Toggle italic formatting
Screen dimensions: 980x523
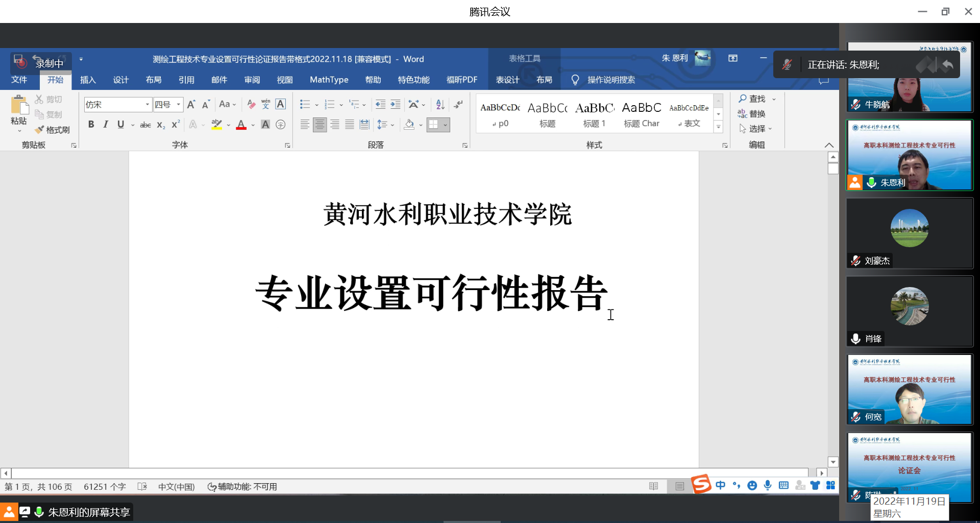[106, 125]
